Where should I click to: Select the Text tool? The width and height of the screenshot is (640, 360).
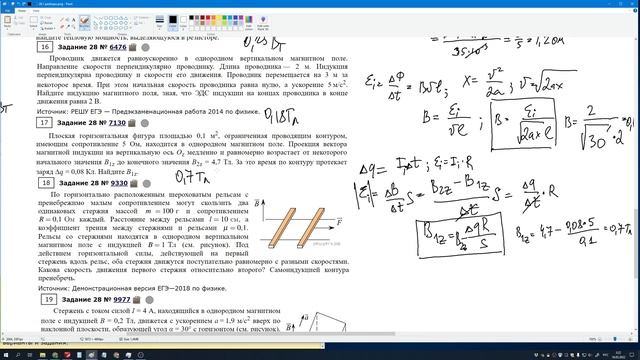73,19
